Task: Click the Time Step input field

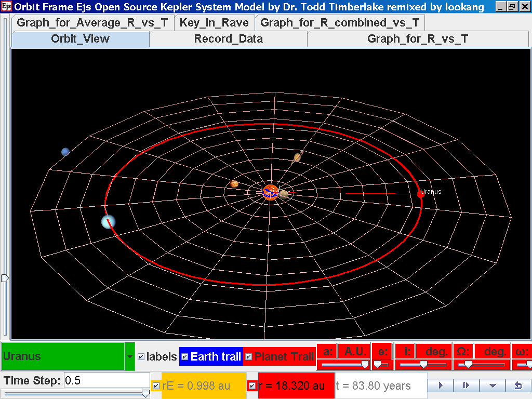Action: pyautogui.click(x=107, y=380)
